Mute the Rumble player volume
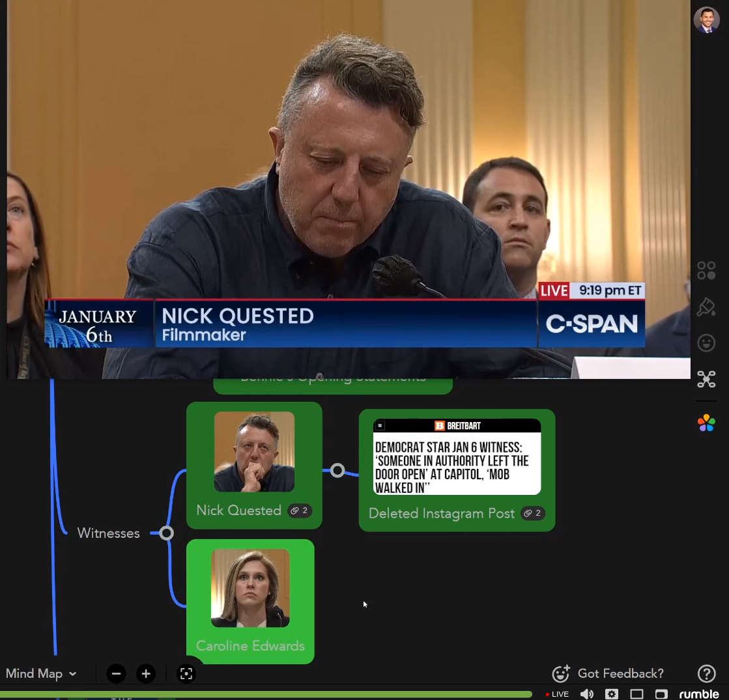The width and height of the screenshot is (729, 700). pyautogui.click(x=587, y=694)
